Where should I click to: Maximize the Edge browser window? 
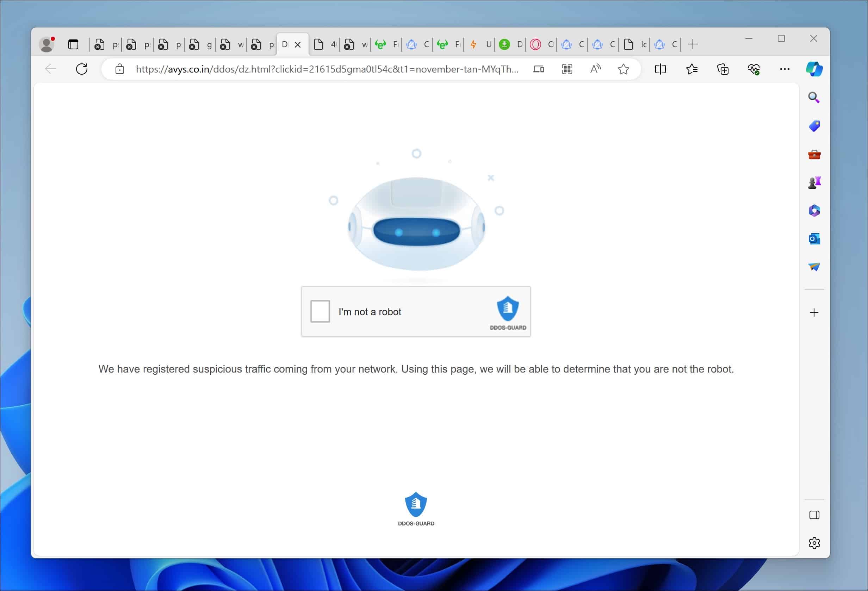click(781, 38)
